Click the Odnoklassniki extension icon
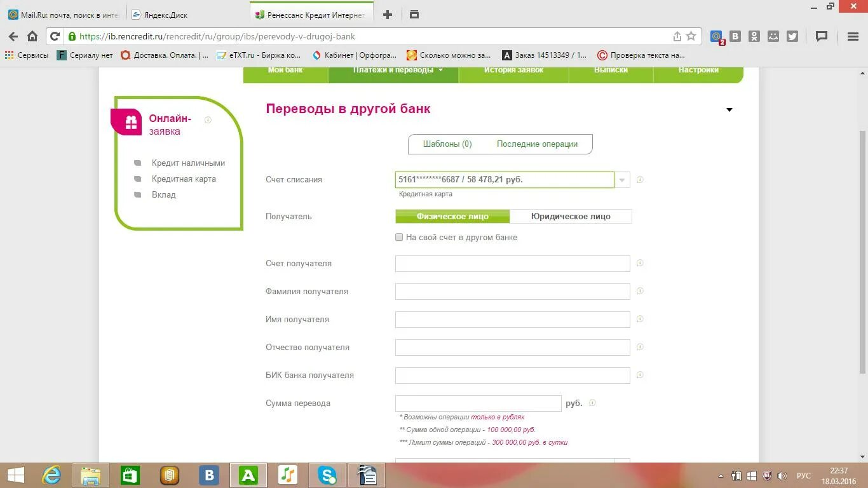The image size is (868, 488). click(x=754, y=36)
